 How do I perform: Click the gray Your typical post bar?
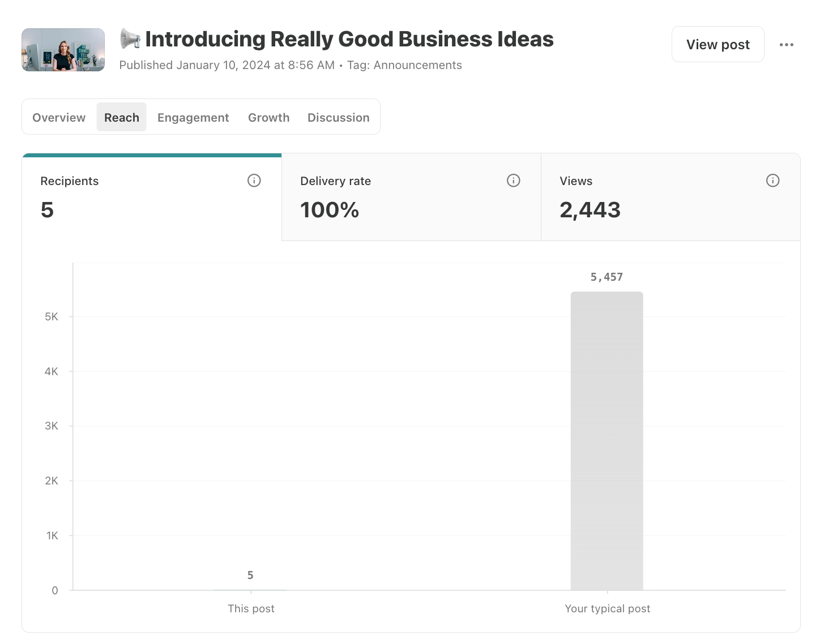[x=607, y=440]
